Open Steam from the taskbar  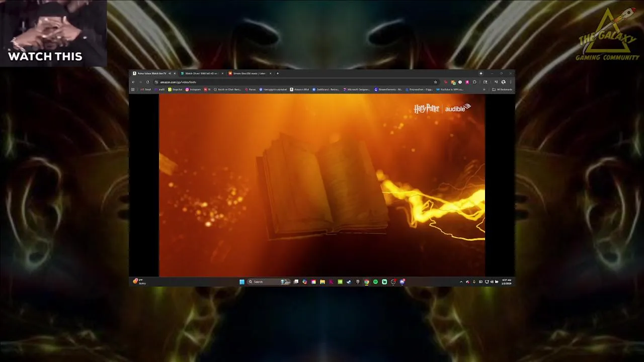tap(349, 282)
